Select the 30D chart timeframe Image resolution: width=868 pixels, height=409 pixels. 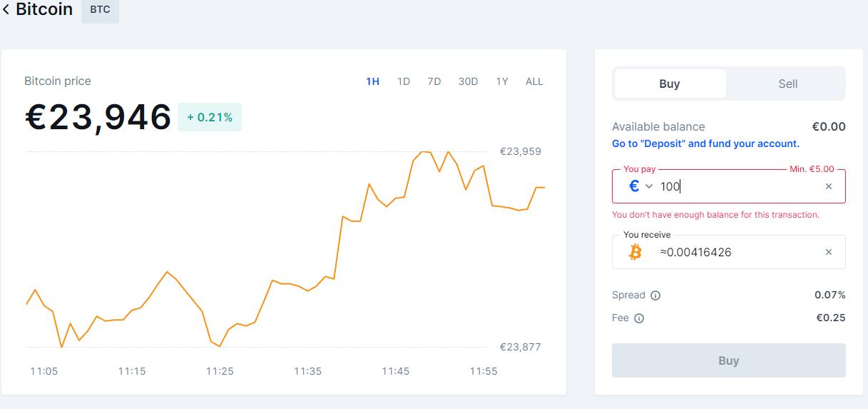tap(468, 81)
